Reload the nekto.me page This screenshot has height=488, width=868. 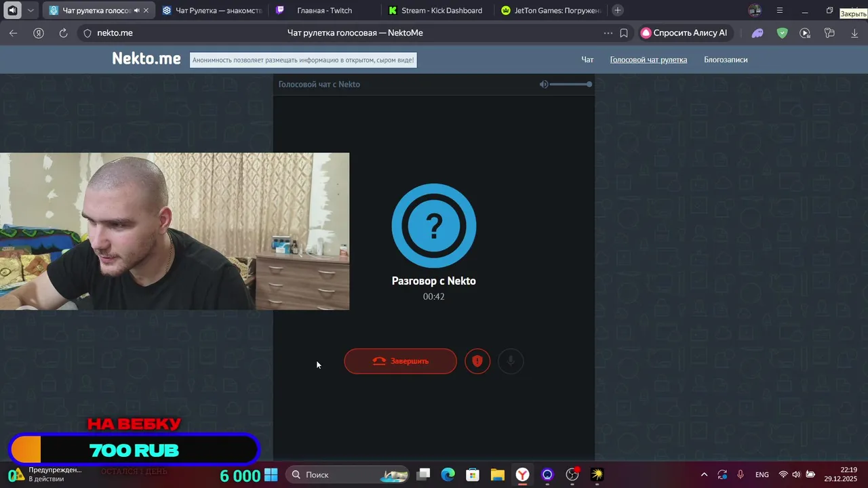click(63, 33)
